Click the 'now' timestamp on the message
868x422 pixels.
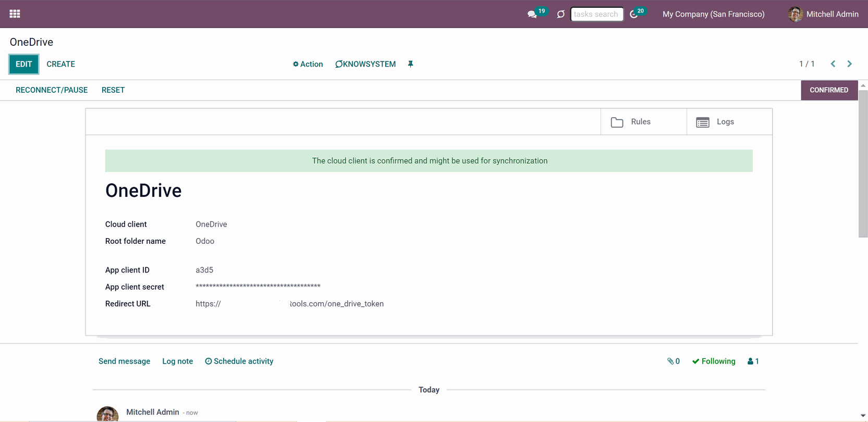192,413
